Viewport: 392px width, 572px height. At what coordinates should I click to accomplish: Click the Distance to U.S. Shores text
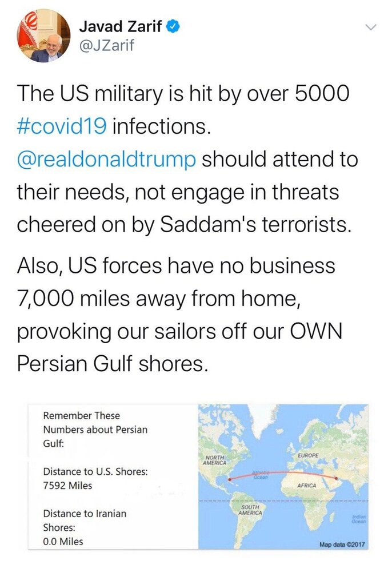95,472
